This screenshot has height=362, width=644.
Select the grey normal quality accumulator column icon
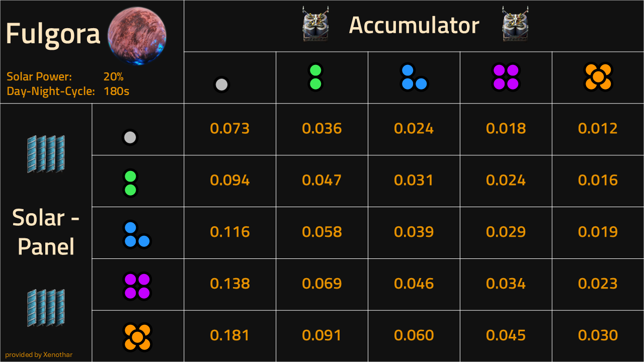221,84
